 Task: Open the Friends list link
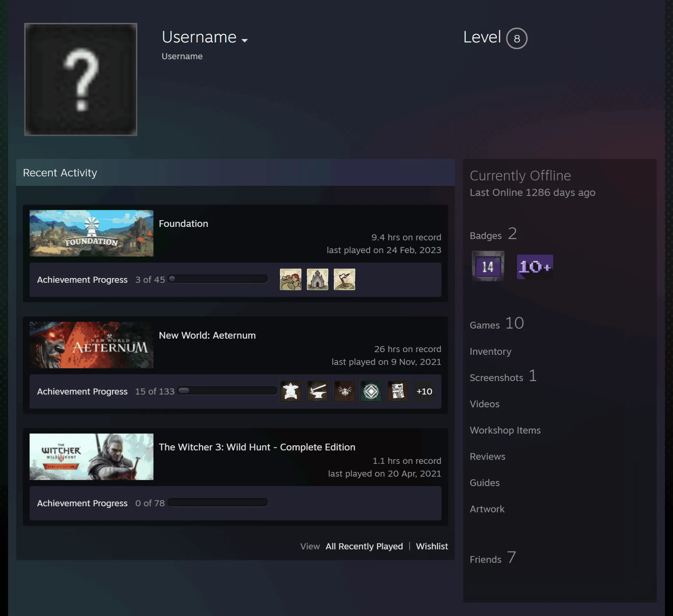(x=492, y=557)
